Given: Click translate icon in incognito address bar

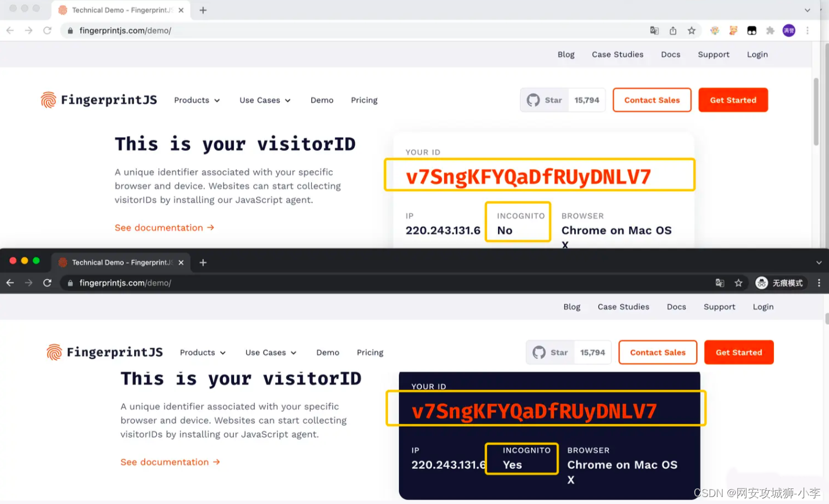Looking at the screenshot, I should click(720, 283).
